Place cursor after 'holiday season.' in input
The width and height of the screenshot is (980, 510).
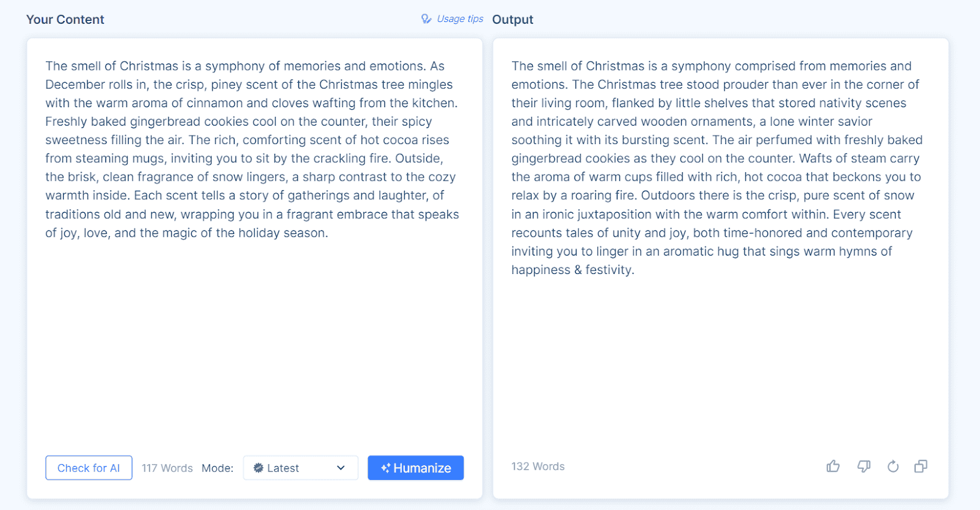330,233
